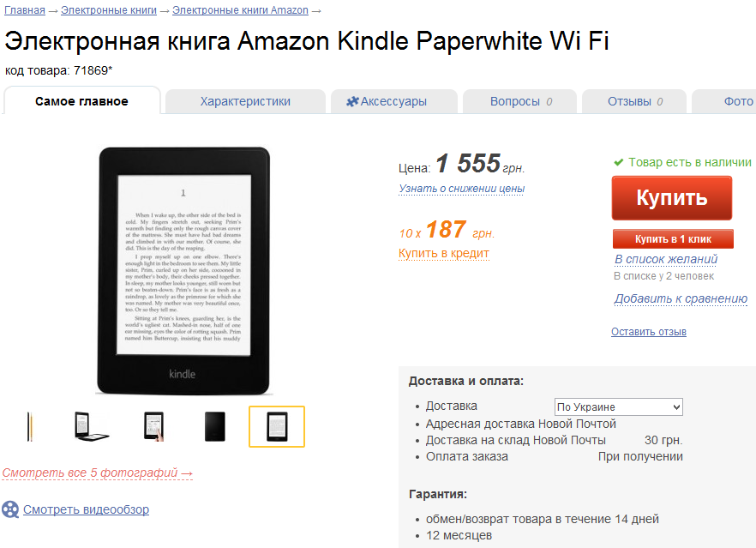Click Добавить к сравнению link
756x548 pixels.
(681, 298)
